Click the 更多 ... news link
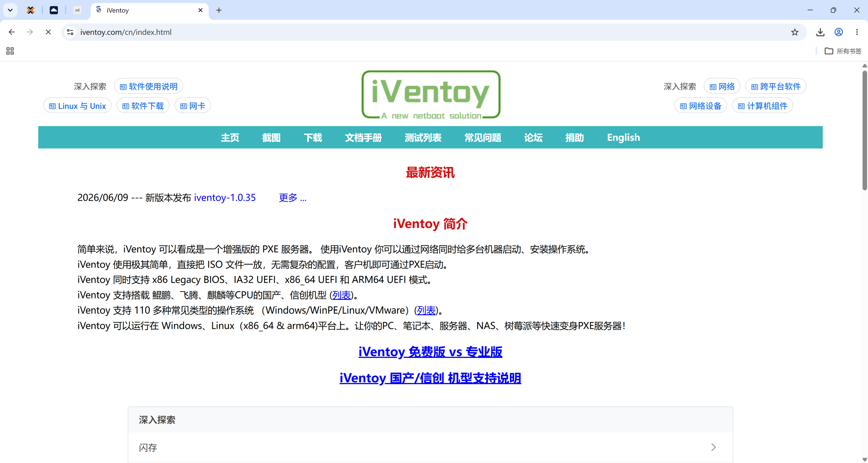The height and width of the screenshot is (463, 868). click(x=293, y=197)
